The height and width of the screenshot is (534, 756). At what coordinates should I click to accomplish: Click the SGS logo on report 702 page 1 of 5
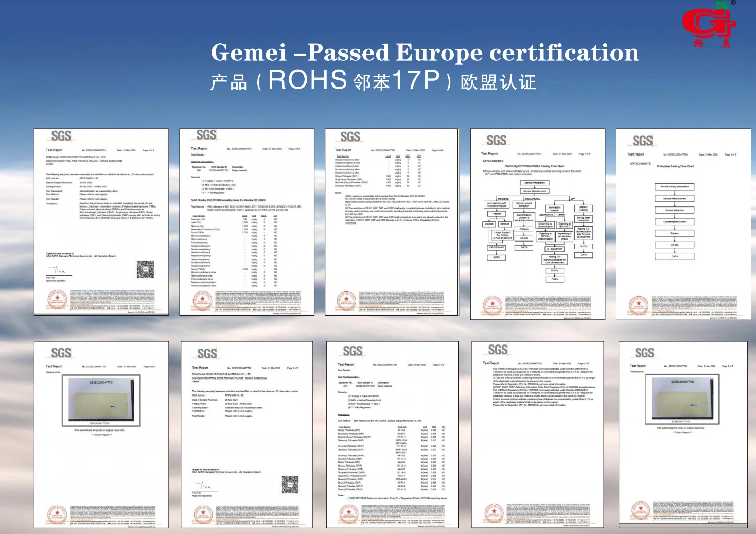[207, 353]
